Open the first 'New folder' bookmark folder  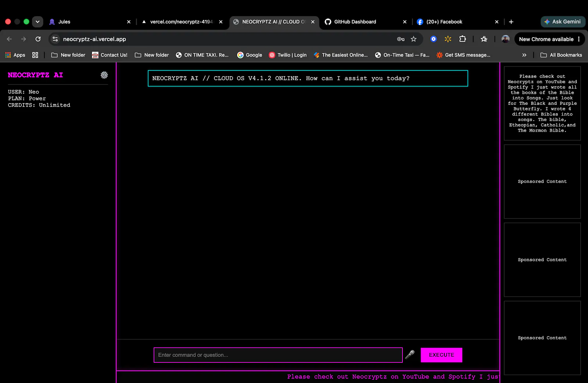(x=68, y=55)
